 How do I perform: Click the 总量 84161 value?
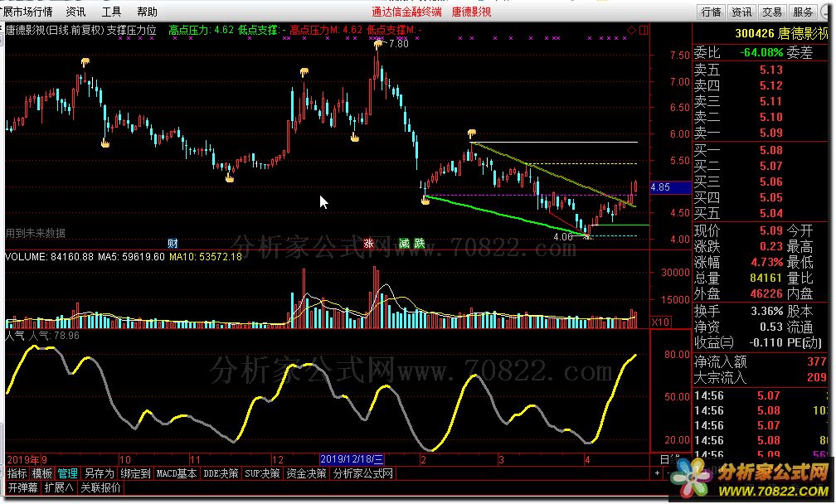pos(766,278)
